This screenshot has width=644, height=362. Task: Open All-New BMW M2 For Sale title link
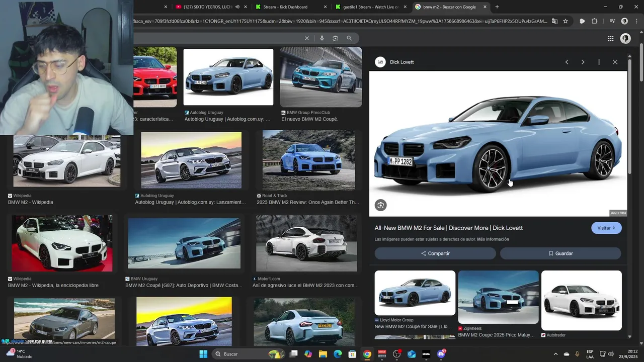pyautogui.click(x=448, y=228)
